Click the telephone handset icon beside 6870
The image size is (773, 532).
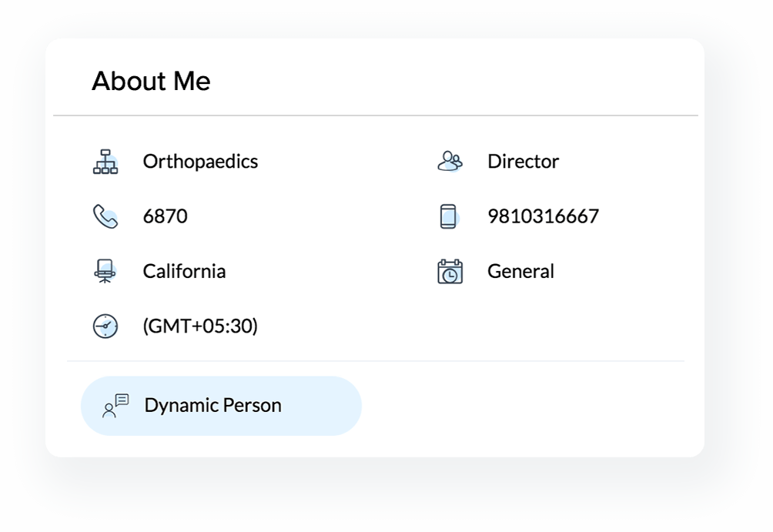[x=105, y=217]
